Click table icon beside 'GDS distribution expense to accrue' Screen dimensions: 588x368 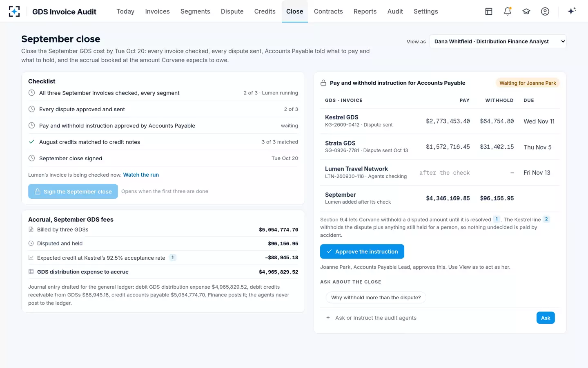(x=31, y=272)
